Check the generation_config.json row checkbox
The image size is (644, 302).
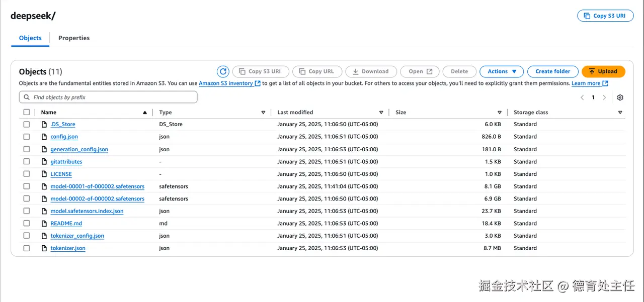pyautogui.click(x=27, y=149)
